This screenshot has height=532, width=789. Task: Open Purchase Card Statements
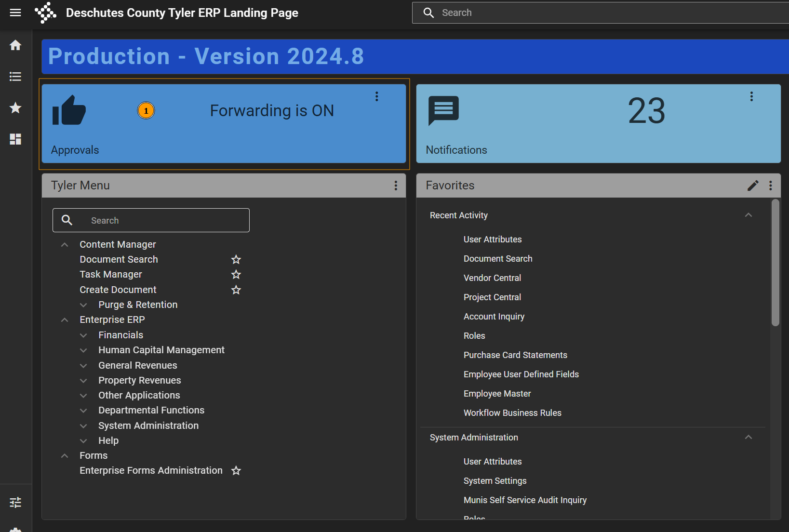tap(515, 355)
